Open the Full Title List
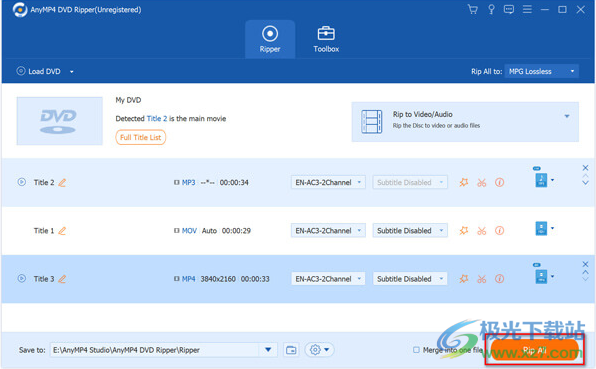The height and width of the screenshot is (369, 596). 141,138
